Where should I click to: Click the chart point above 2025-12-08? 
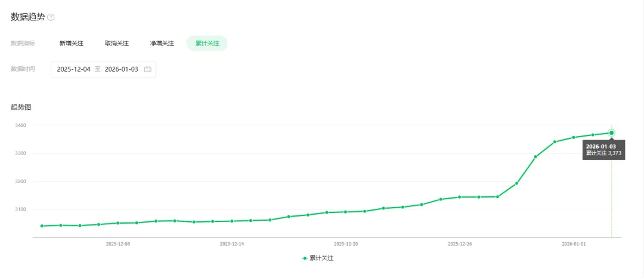coord(117,223)
